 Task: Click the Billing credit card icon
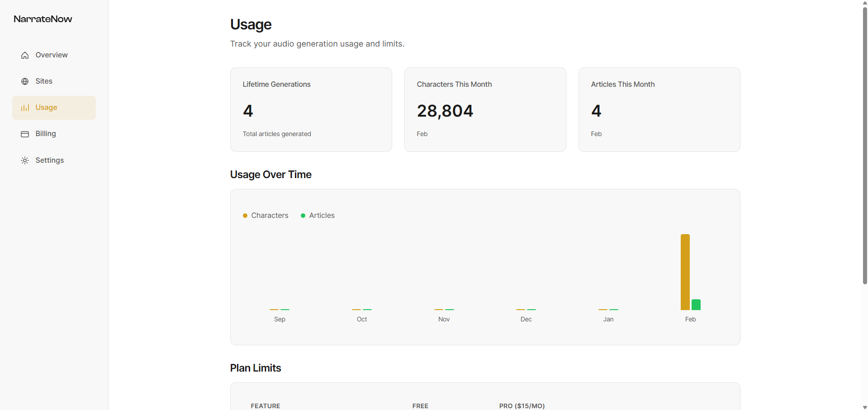click(x=25, y=134)
